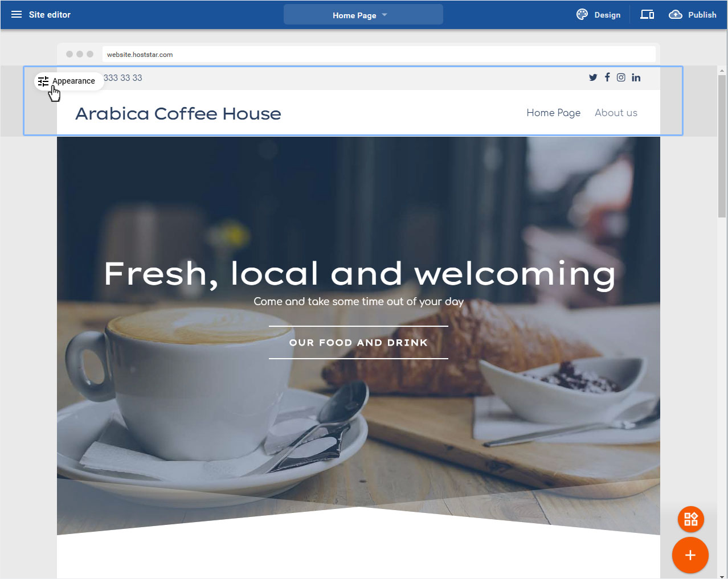Click the vertical scrollbar thumb
This screenshot has height=579, width=728.
pos(722,146)
